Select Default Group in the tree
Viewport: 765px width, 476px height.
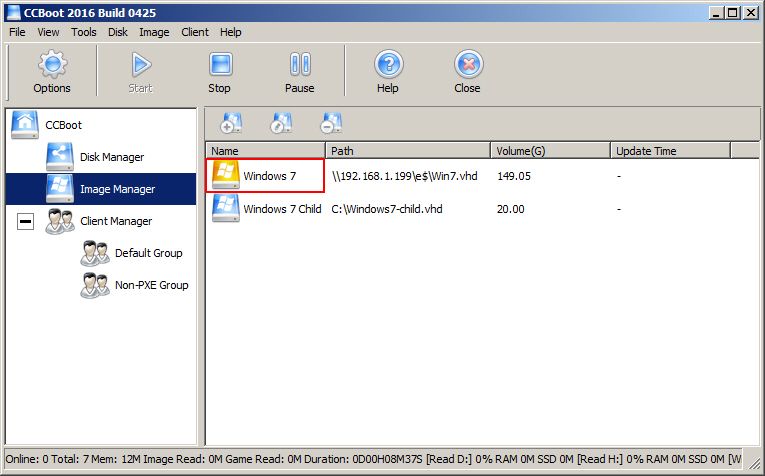pos(148,253)
